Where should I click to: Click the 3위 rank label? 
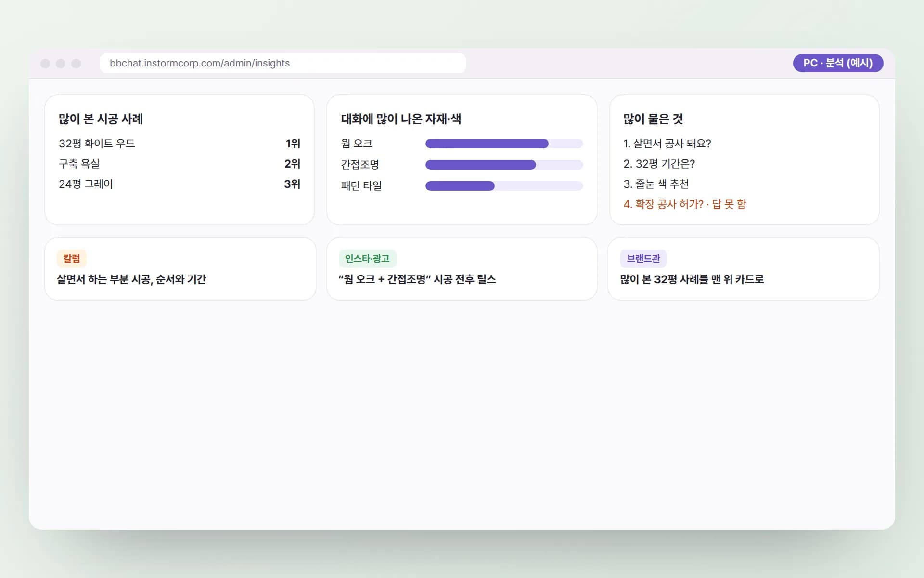point(292,184)
